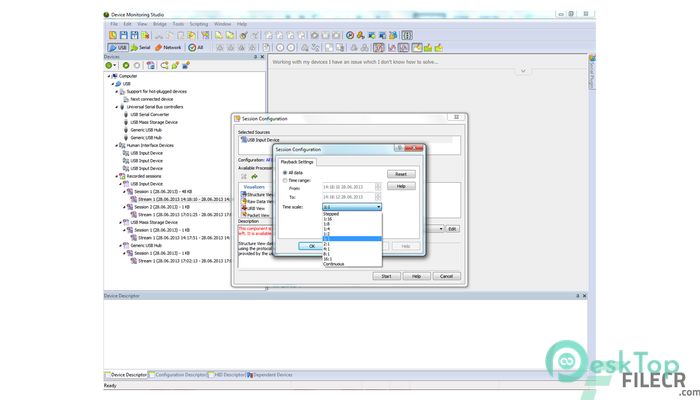Open the File menu
Image resolution: width=700 pixels, height=400 pixels.
click(114, 24)
